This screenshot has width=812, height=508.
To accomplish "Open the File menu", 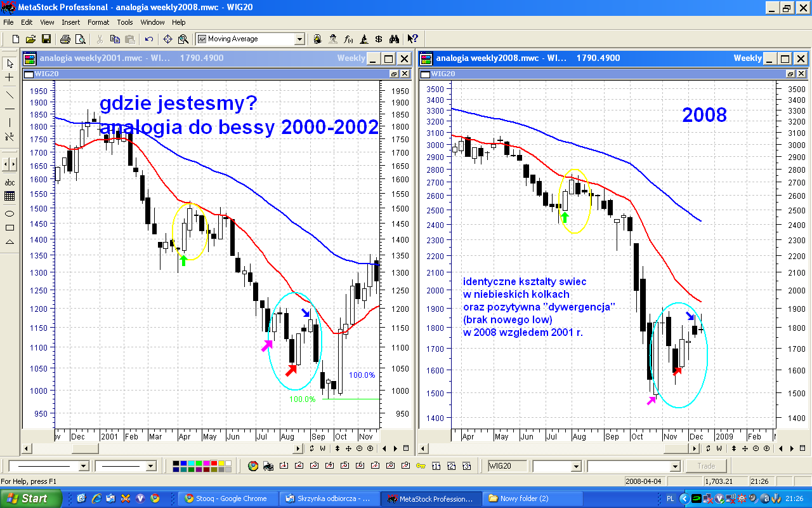I will pyautogui.click(x=8, y=22).
